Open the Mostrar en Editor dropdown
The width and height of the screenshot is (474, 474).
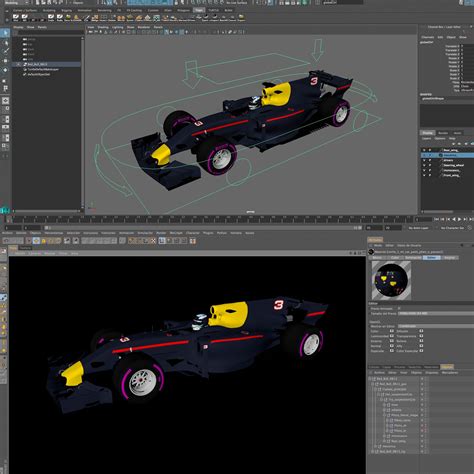[x=436, y=326]
